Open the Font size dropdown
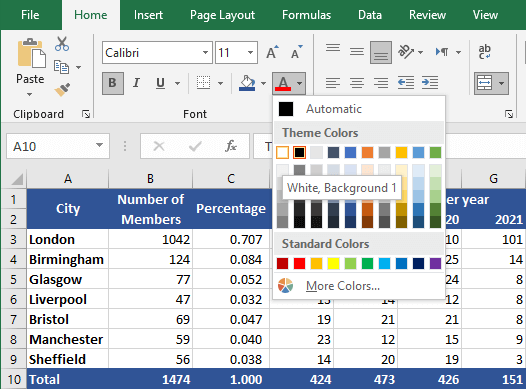The image size is (526, 389). 250,52
